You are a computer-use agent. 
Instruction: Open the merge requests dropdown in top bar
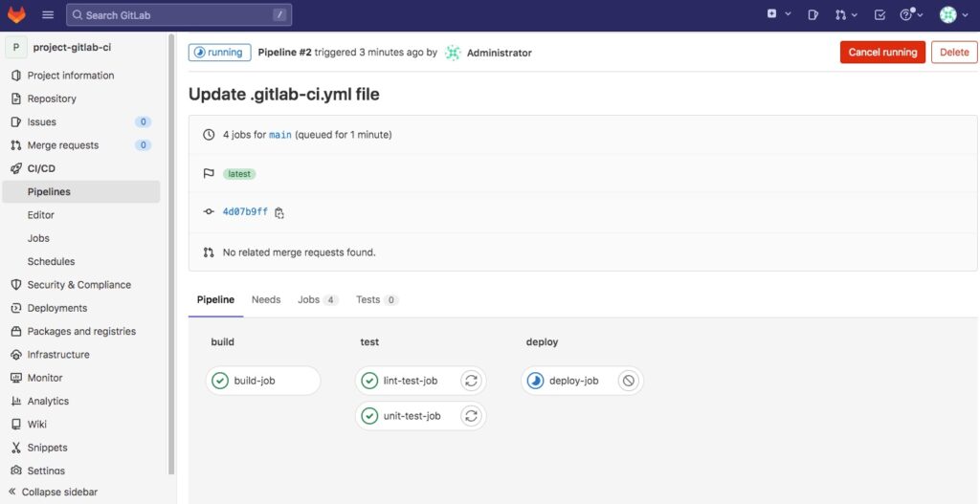pyautogui.click(x=846, y=15)
